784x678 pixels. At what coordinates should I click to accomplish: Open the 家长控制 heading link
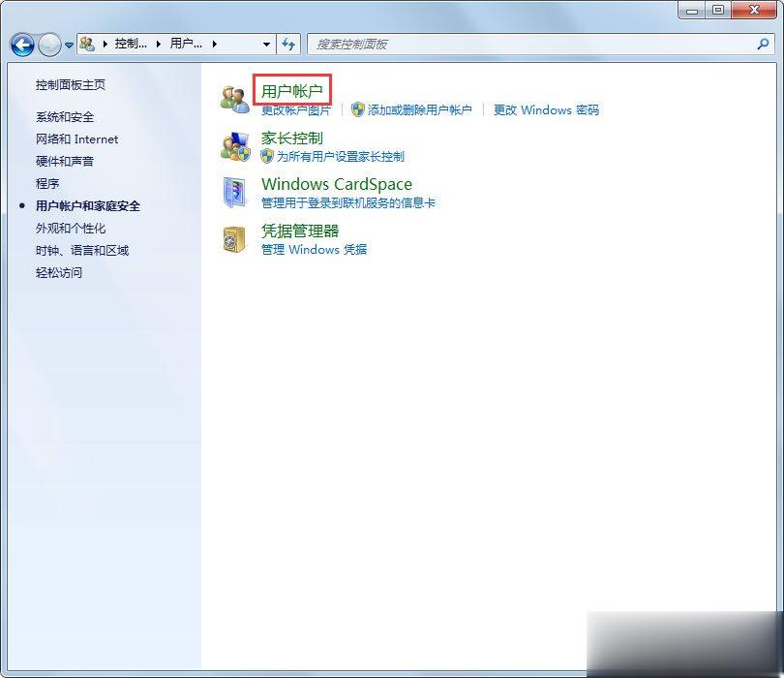pos(292,138)
